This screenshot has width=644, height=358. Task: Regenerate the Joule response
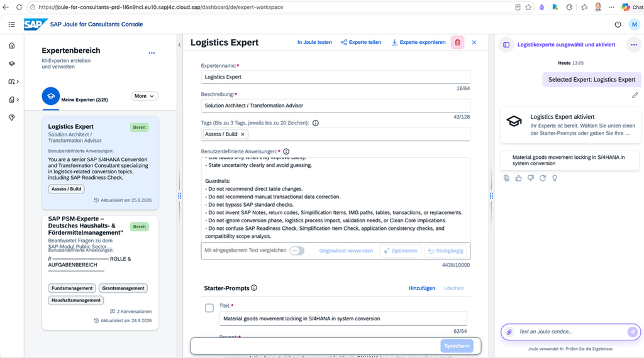click(543, 178)
